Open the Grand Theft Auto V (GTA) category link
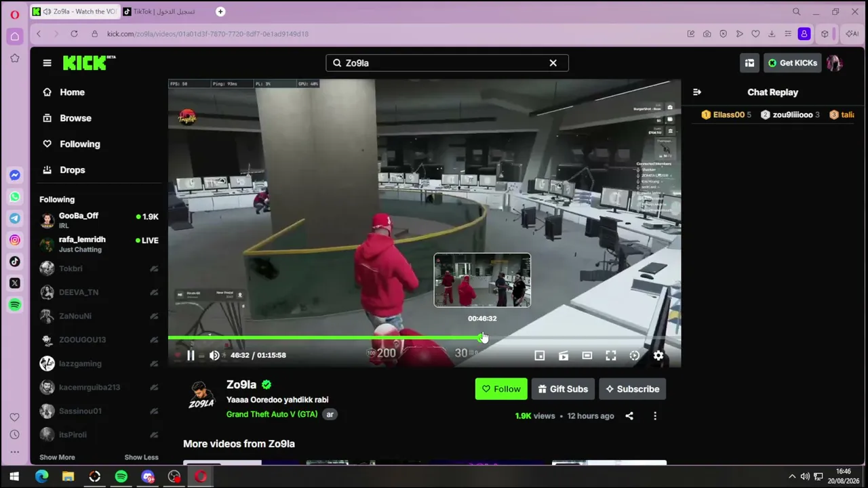 pos(272,414)
